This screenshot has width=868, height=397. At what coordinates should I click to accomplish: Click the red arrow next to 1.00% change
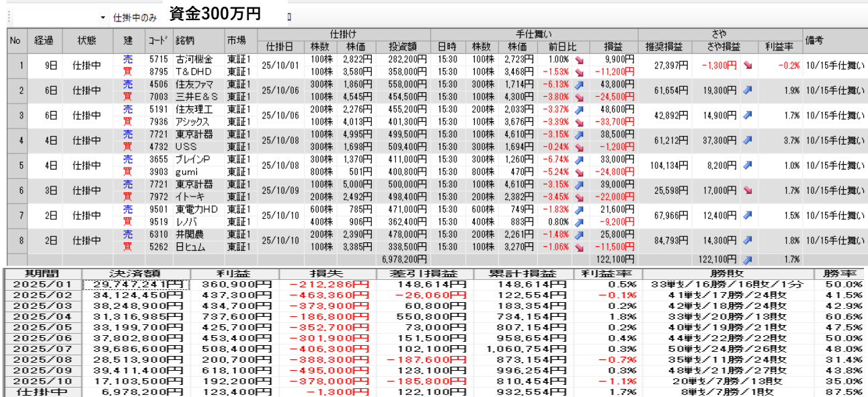579,59
